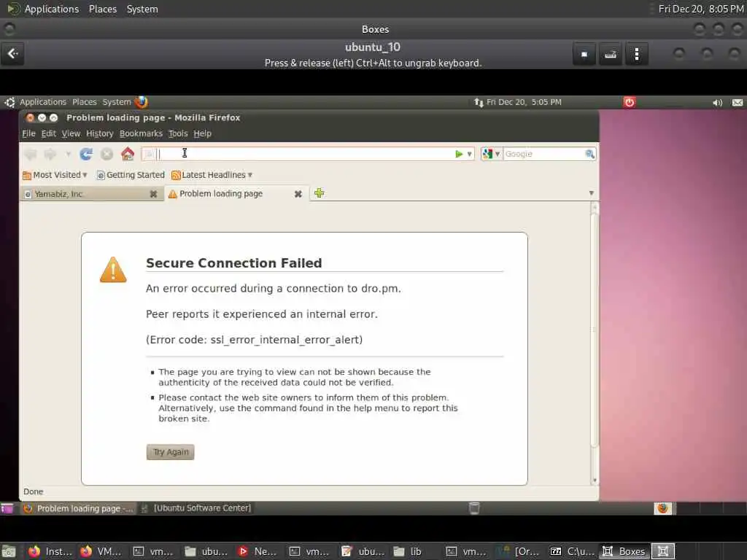
Task: Reload the page with the refresh icon
Action: [86, 154]
